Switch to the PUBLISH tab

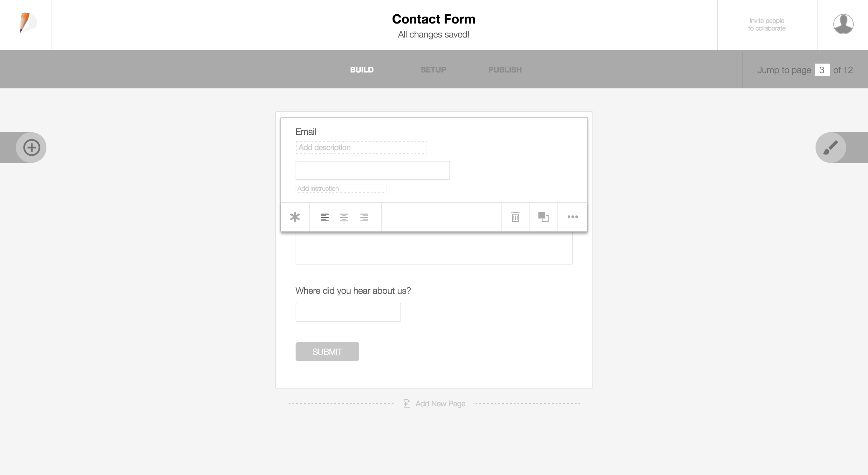505,70
